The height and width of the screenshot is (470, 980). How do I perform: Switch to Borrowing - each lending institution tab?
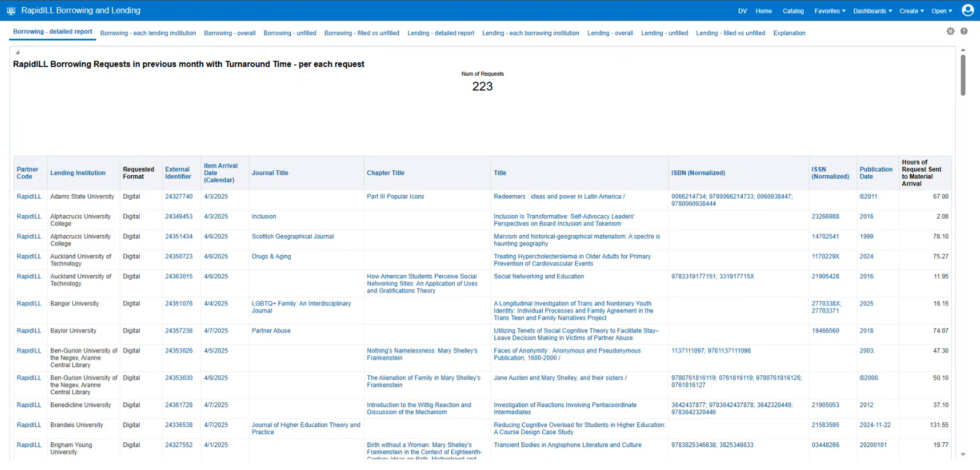pos(148,33)
